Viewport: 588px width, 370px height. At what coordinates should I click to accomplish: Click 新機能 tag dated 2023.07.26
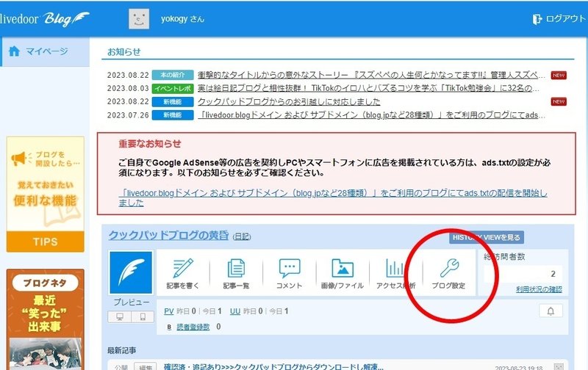coord(173,115)
